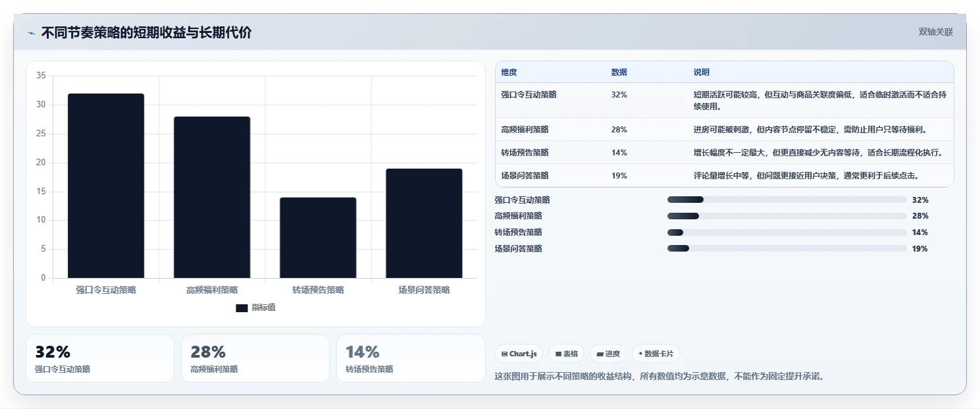
Task: Select the 高频福利策略 cell in the table
Action: click(x=525, y=130)
